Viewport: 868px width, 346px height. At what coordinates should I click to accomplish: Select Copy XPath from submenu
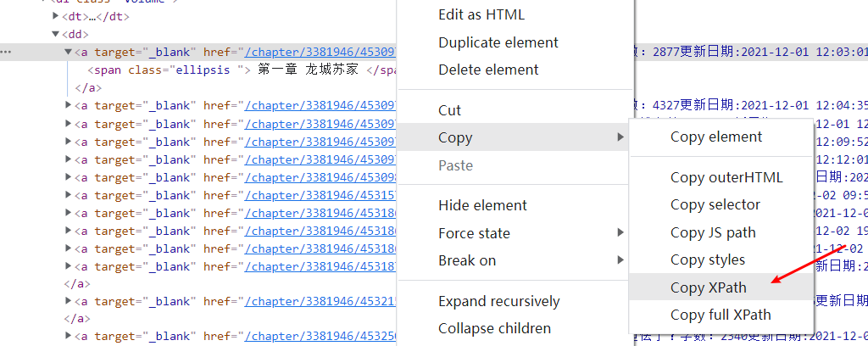click(709, 287)
